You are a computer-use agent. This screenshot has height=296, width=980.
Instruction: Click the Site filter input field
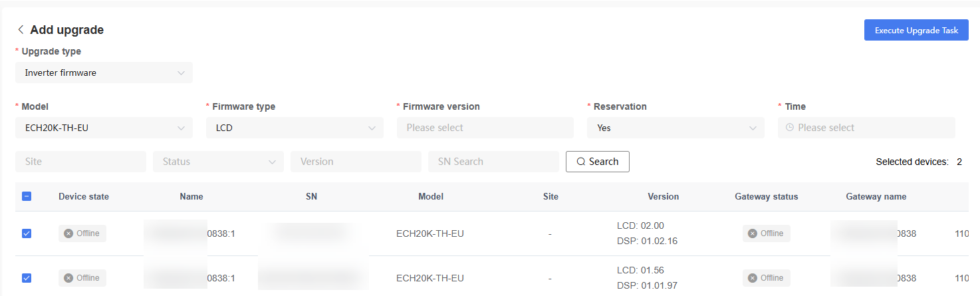pyautogui.click(x=80, y=162)
